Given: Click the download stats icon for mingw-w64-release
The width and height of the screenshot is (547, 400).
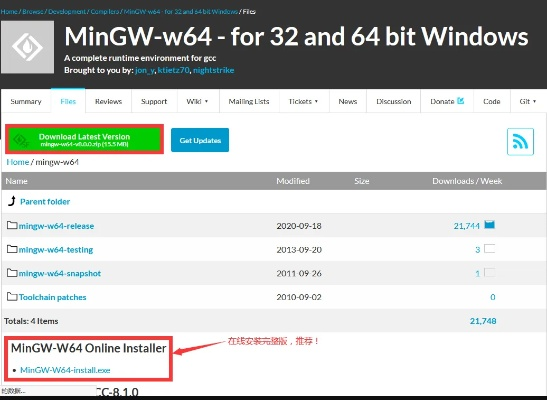Looking at the screenshot, I should point(489,225).
